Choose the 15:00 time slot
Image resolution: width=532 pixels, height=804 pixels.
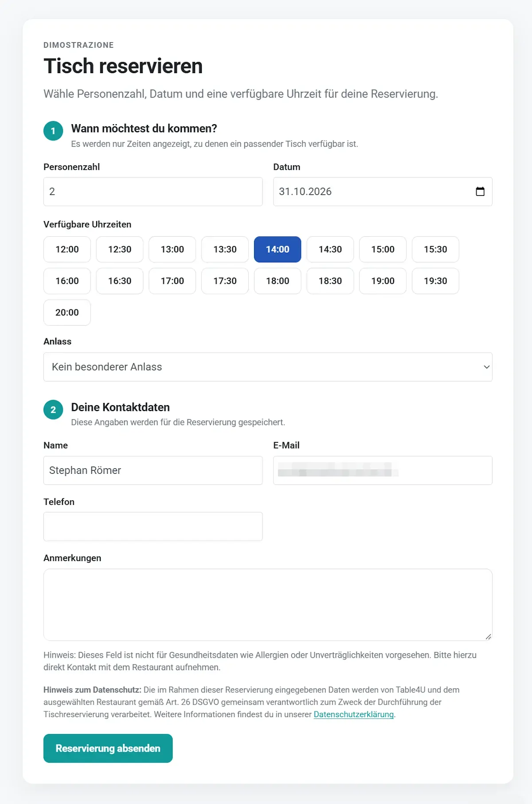pyautogui.click(x=383, y=250)
